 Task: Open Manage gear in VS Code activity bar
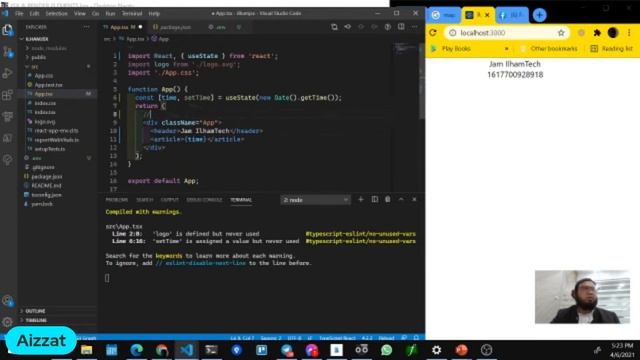[x=8, y=322]
